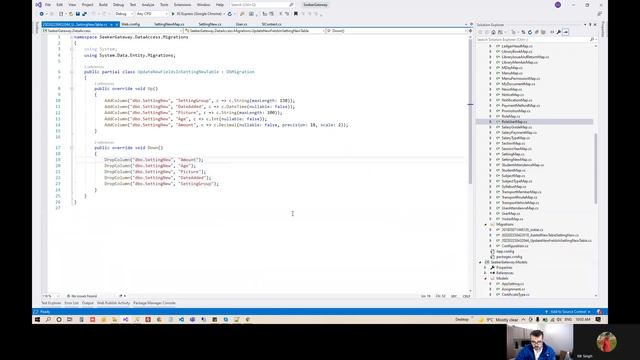This screenshot has height=360, width=640.
Task: Open the SeekerGateway.DataAccess project dropdown
Action: pyautogui.click(x=112, y=31)
